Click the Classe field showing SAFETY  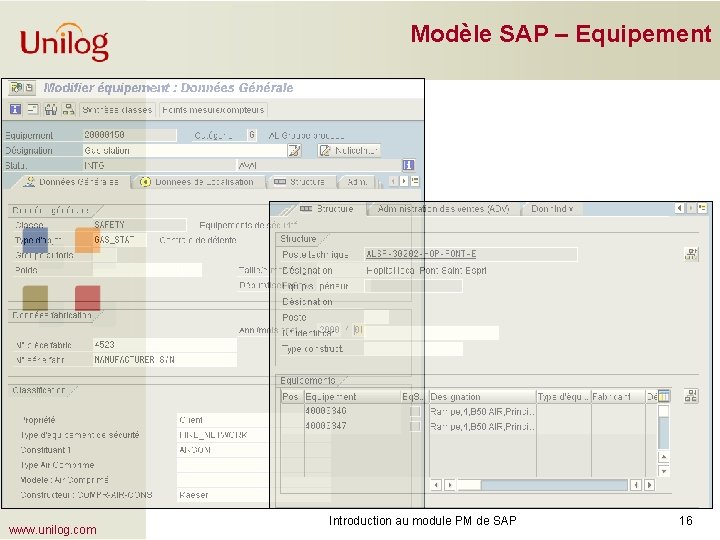pyautogui.click(x=139, y=225)
